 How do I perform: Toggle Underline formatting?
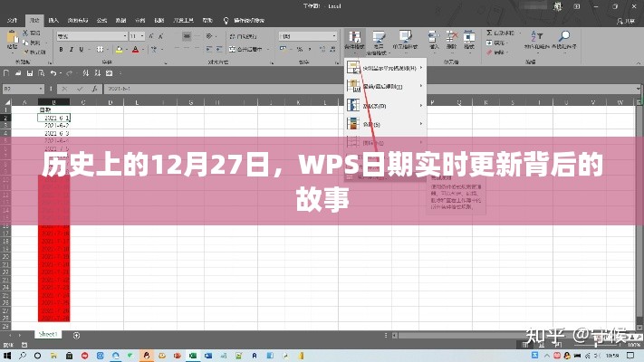(82, 50)
